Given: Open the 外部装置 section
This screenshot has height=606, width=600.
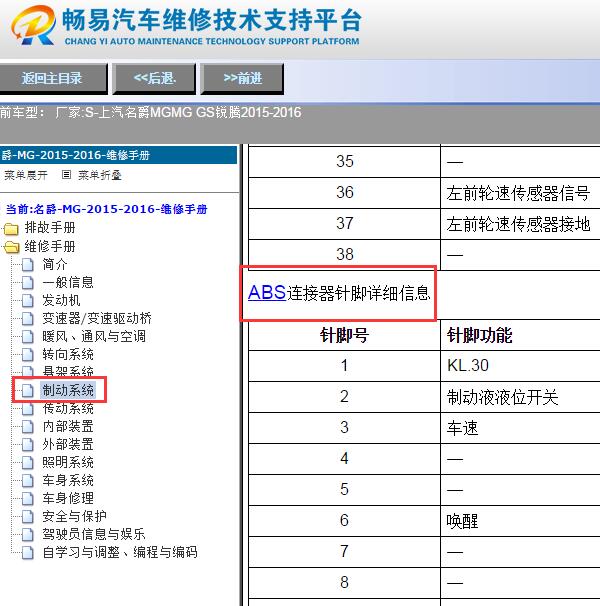Looking at the screenshot, I should pos(68,444).
